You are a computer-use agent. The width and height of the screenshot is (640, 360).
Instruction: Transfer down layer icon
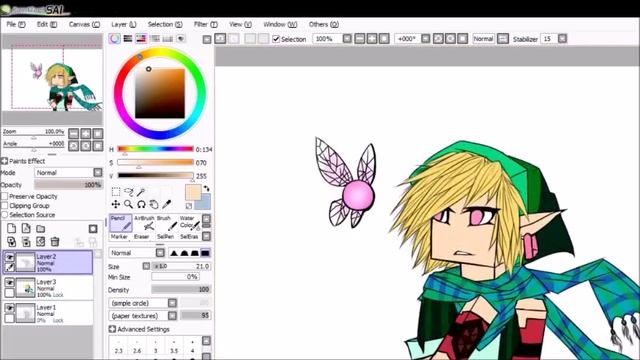click(11, 242)
